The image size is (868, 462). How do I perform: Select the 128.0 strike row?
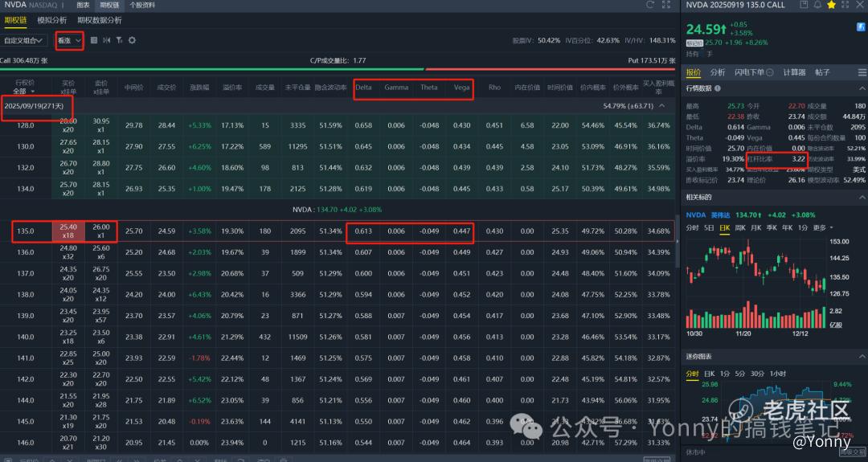point(338,125)
